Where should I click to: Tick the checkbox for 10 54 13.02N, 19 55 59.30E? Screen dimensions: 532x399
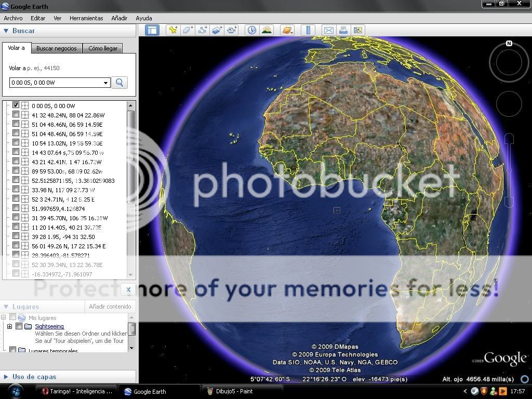click(x=16, y=143)
